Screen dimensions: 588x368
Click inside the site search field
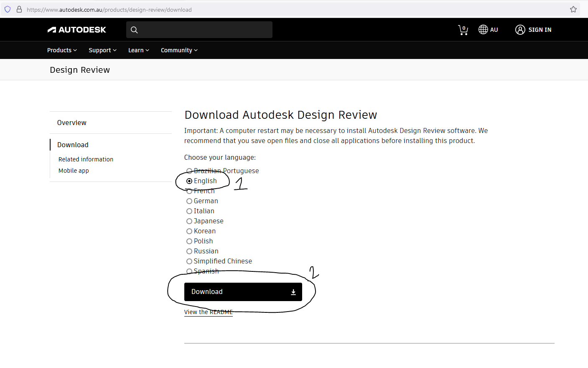pos(199,30)
